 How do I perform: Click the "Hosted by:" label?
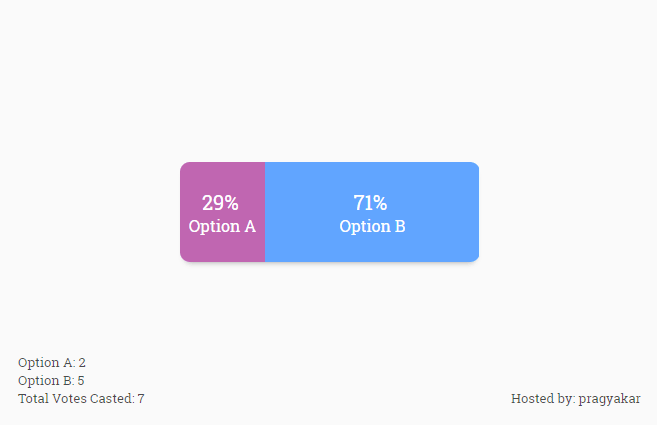[542, 399]
